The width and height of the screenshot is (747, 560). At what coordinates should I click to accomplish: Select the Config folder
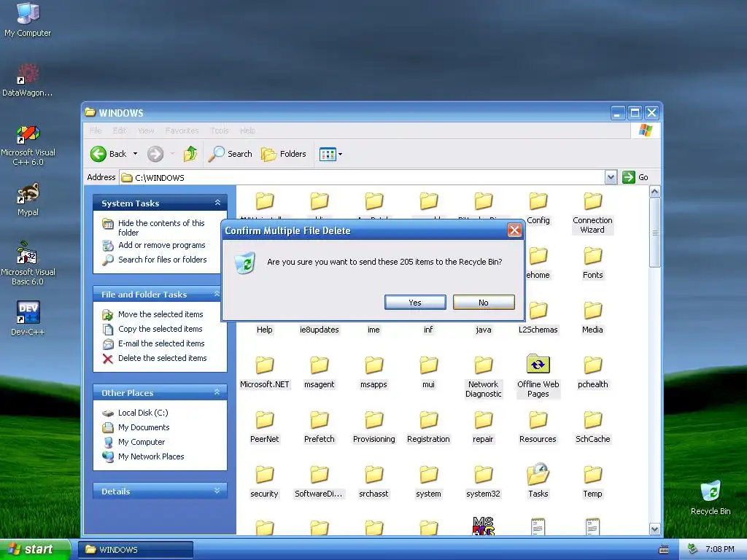[x=538, y=208]
